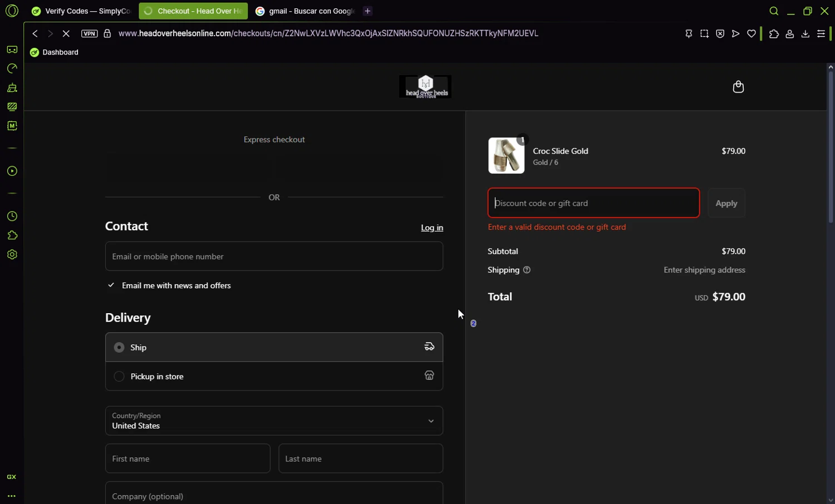835x504 pixels.
Task: Click the Last name field
Action: click(x=361, y=459)
